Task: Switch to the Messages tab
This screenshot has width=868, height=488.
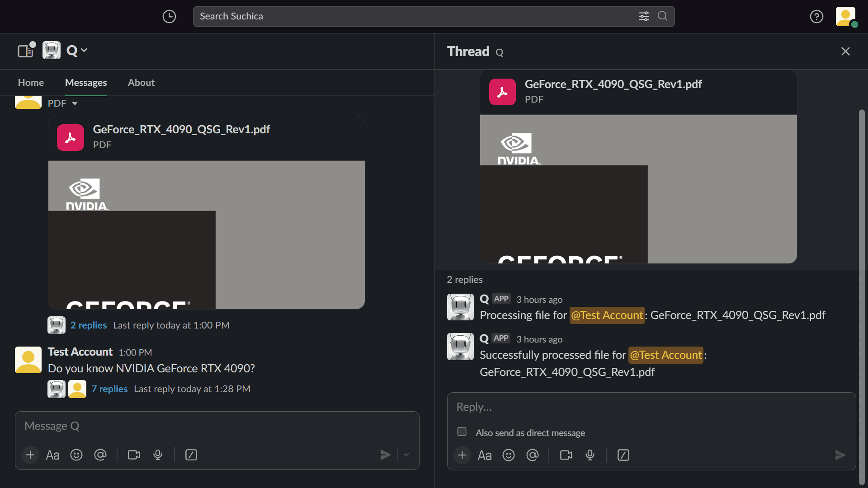Action: click(x=86, y=82)
